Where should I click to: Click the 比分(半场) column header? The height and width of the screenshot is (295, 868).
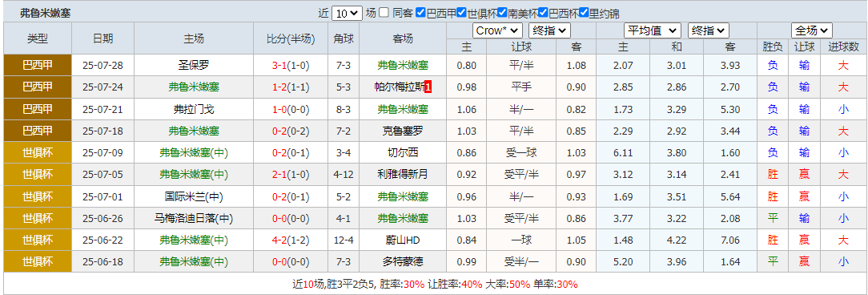pos(291,38)
